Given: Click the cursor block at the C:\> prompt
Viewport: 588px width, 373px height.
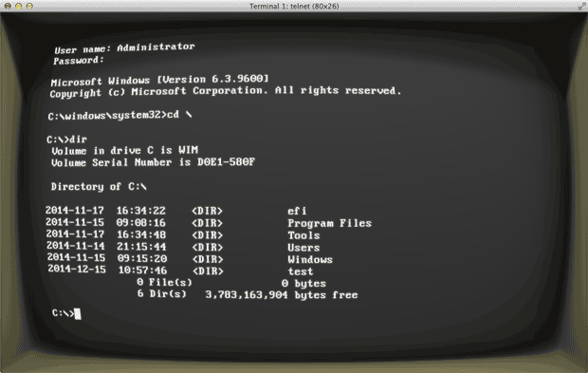Looking at the screenshot, I should (78, 314).
